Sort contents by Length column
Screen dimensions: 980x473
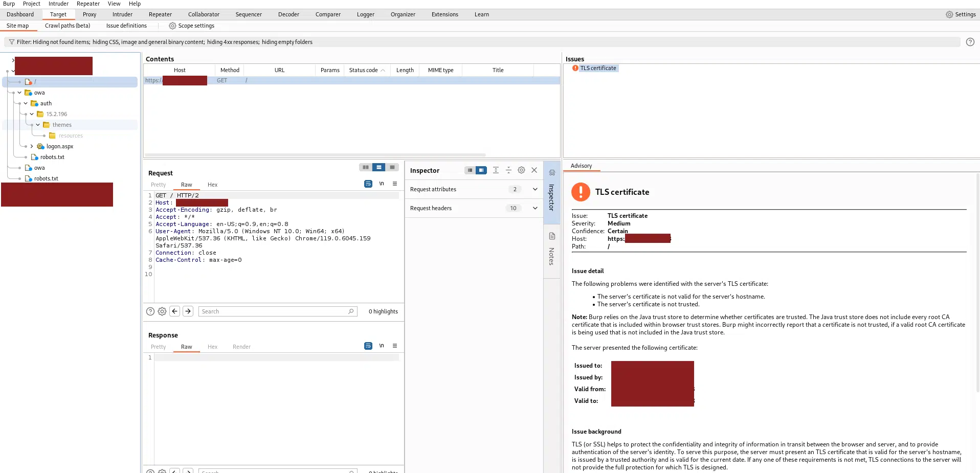pyautogui.click(x=405, y=70)
